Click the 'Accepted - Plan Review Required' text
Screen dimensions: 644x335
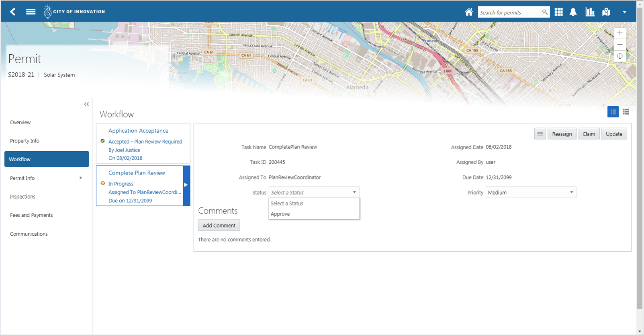click(x=145, y=142)
